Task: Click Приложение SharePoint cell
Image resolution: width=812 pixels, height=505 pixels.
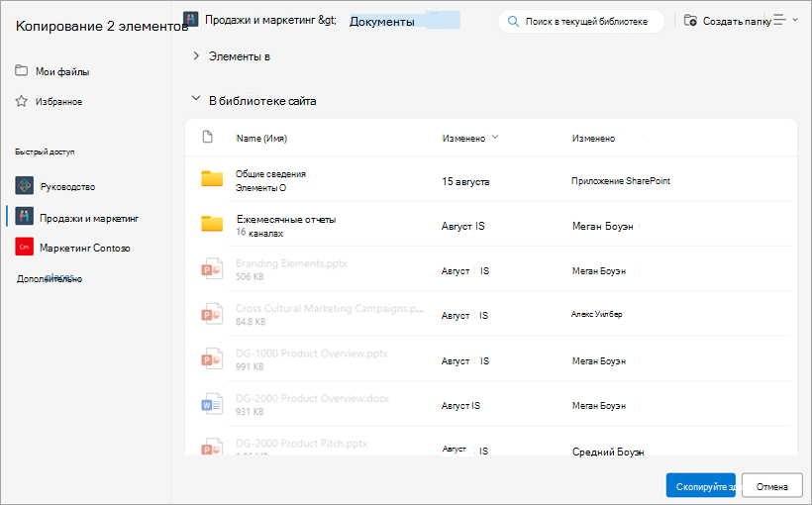Action: (621, 181)
